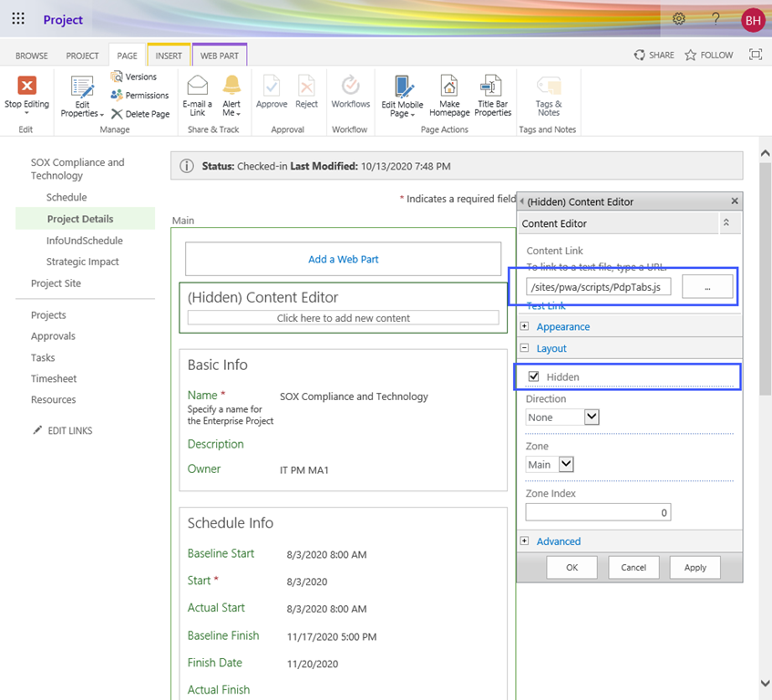Open the app launcher grid icon
772x700 pixels.
[x=18, y=19]
